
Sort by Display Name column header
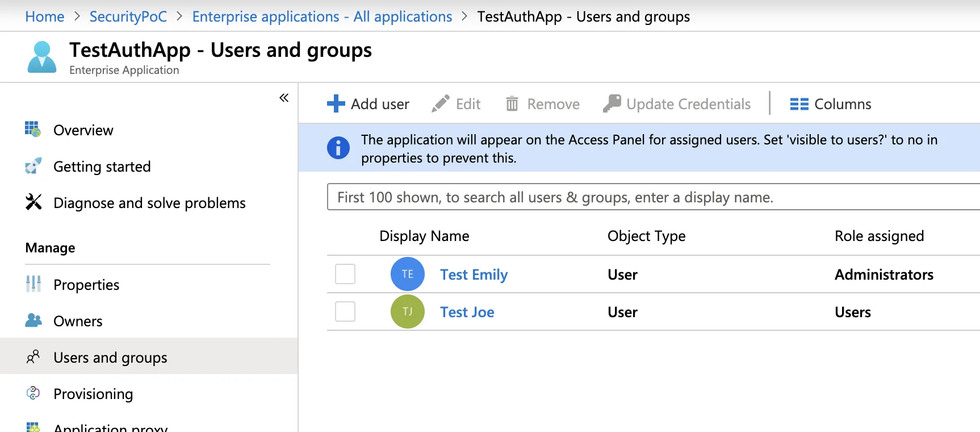[x=424, y=236]
